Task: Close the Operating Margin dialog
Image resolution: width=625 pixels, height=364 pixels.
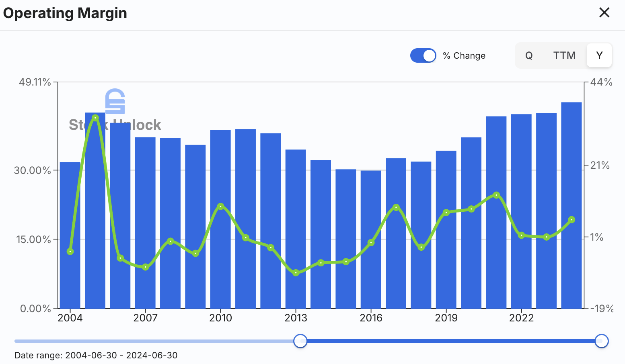Action: [x=604, y=13]
